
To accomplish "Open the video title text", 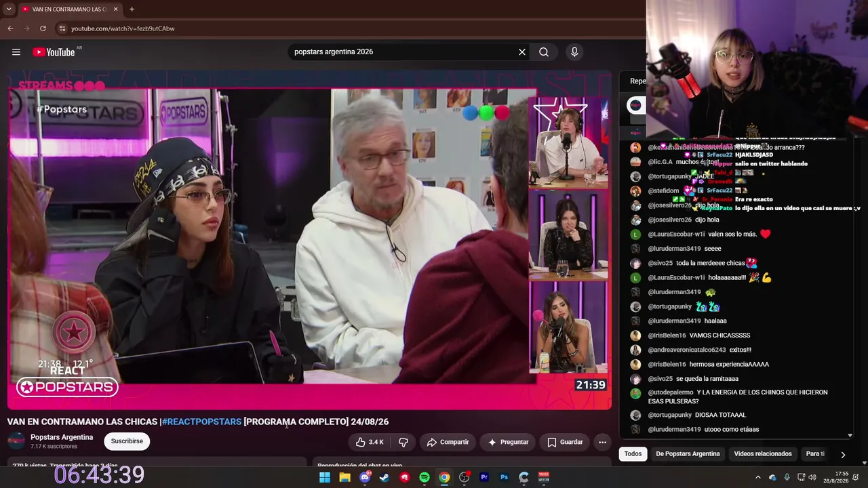I will click(198, 422).
